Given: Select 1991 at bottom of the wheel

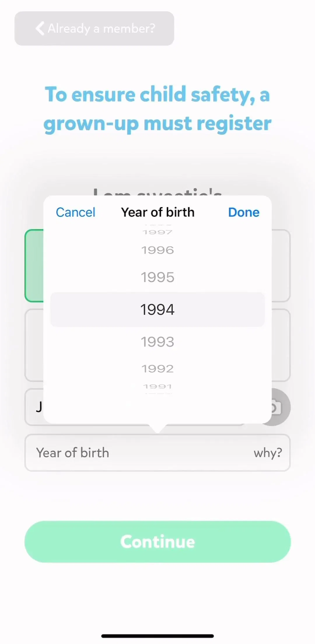Looking at the screenshot, I should pos(157,387).
